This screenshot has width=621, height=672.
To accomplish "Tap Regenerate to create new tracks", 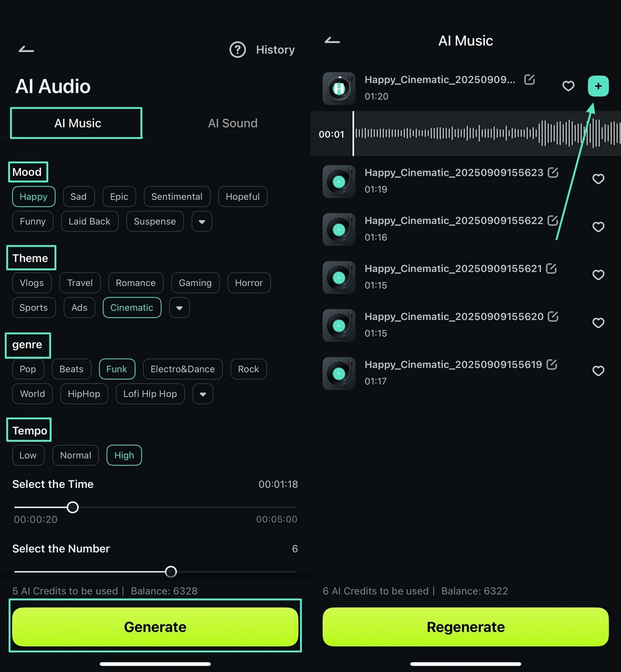I will tap(465, 627).
